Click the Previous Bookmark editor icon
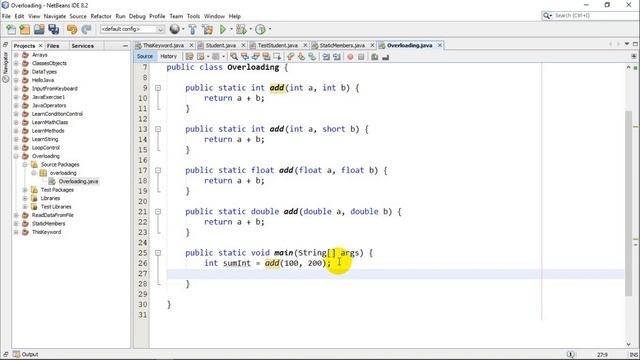The height and width of the screenshot is (360, 640). (x=291, y=57)
